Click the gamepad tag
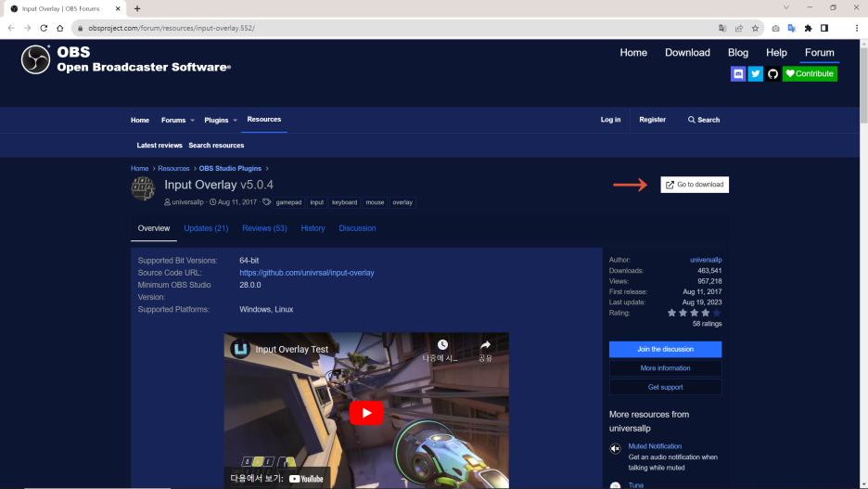The height and width of the screenshot is (489, 868). 289,202
